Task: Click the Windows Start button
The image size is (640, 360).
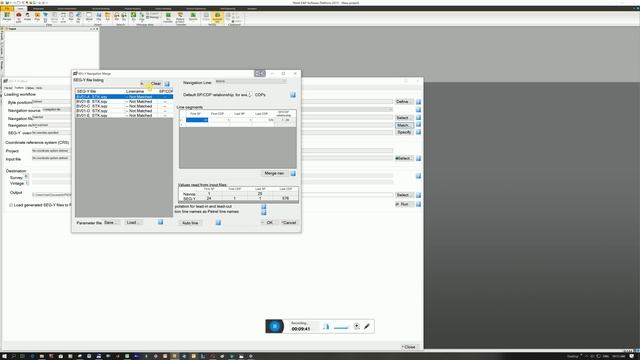Action: coord(4,356)
